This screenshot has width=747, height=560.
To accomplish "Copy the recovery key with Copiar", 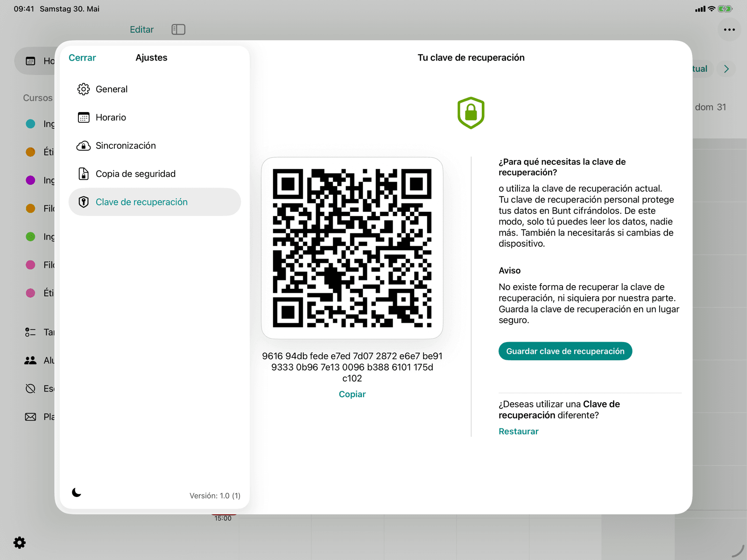I will point(352,394).
